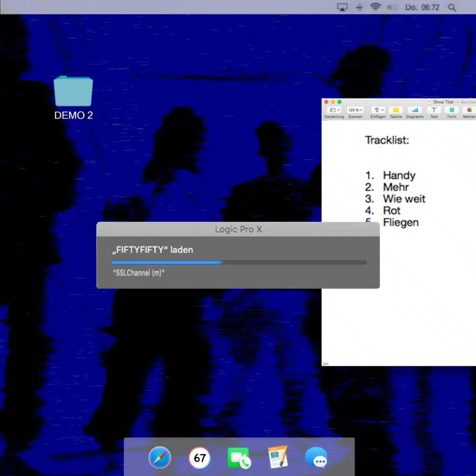This screenshot has width=476, height=476.
Task: Add a shape with the Form icon
Action: [451, 111]
